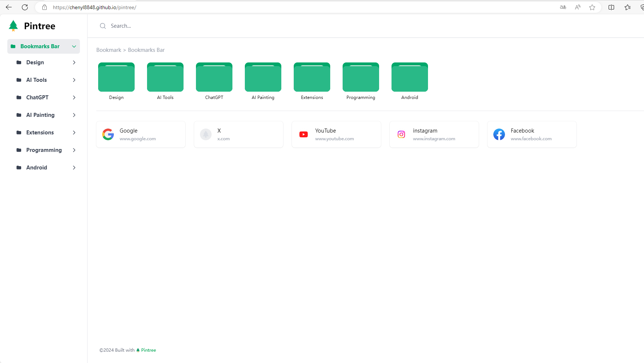This screenshot has width=644, height=363.
Task: Open the instagram bookmark title
Action: tap(425, 131)
